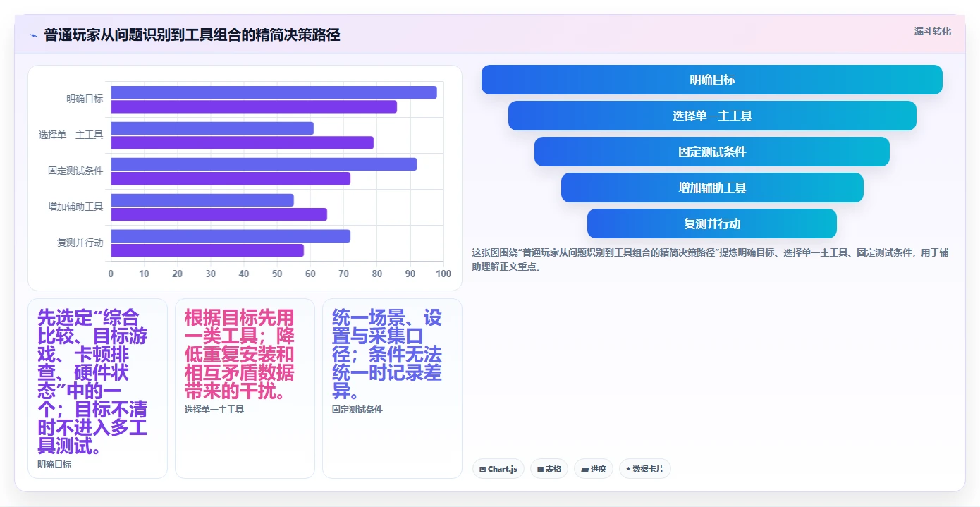The width and height of the screenshot is (980, 507).
Task: Click the x-axis tick value 50
Action: coord(277,274)
